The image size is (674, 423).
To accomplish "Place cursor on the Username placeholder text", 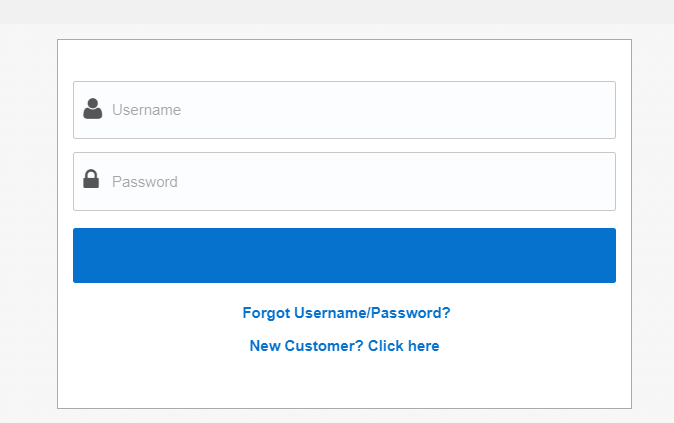I will (x=146, y=110).
